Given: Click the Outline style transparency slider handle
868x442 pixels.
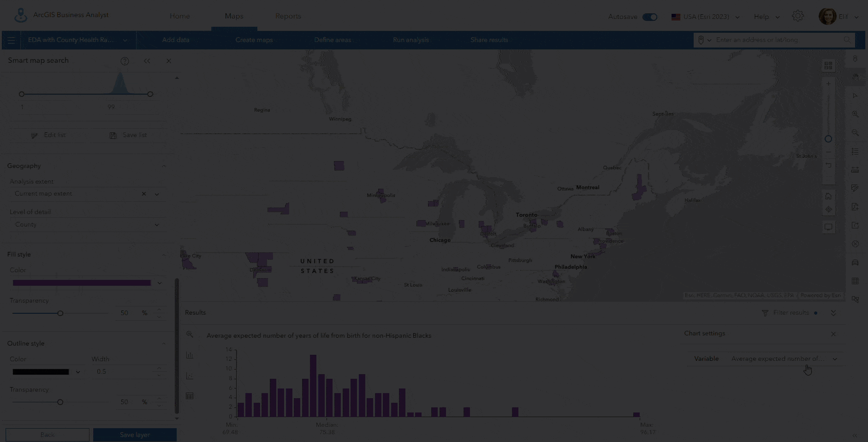Looking at the screenshot, I should click(x=60, y=402).
